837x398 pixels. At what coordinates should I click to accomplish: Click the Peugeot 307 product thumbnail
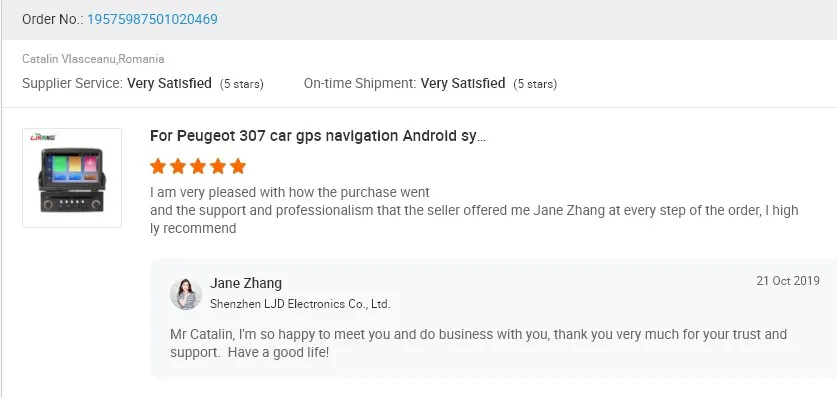(x=72, y=178)
